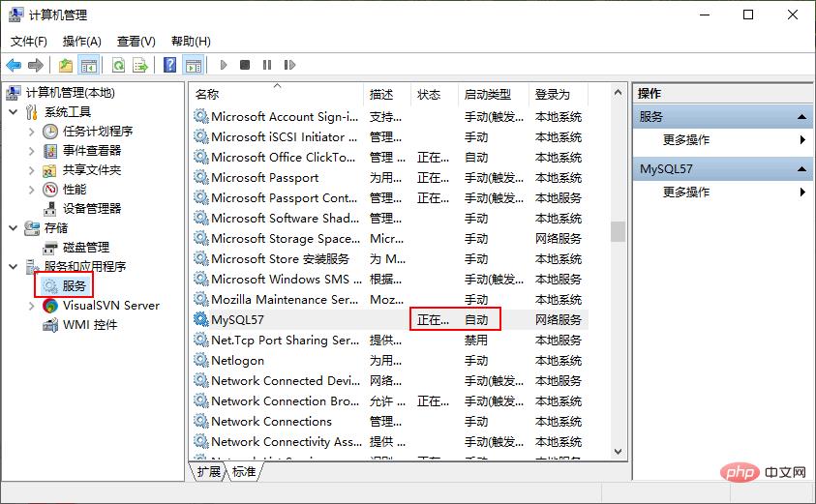Click the Forward arrow toolbar icon

pyautogui.click(x=36, y=65)
